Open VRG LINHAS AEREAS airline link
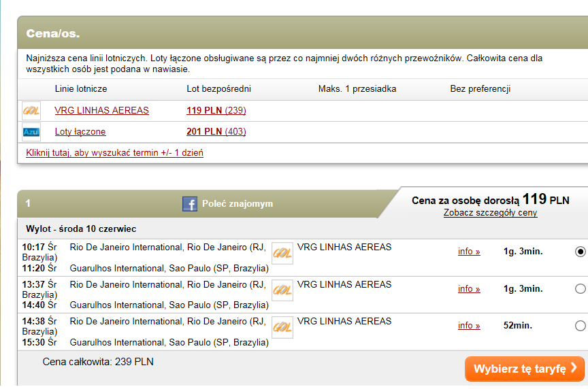 [x=101, y=111]
